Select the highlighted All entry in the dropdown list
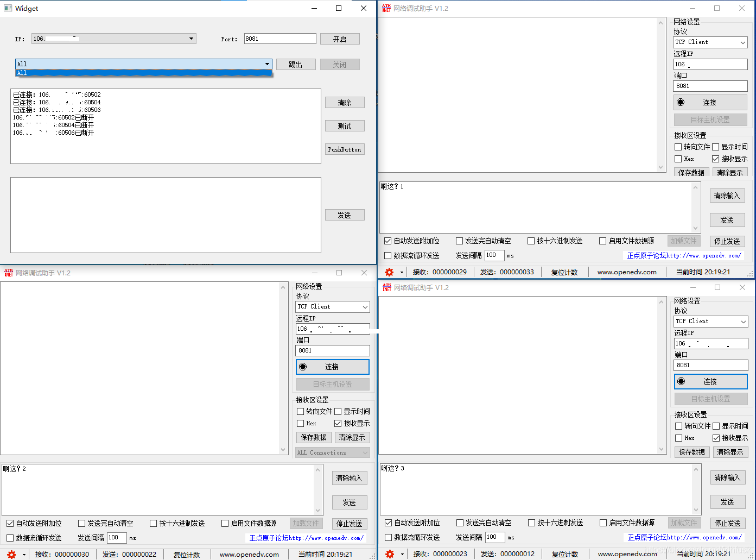This screenshot has width=756, height=560. click(143, 73)
